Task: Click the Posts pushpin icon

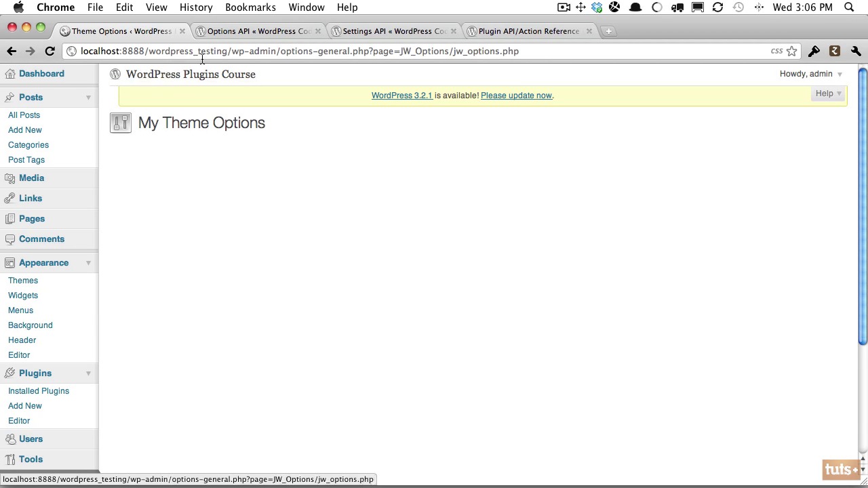Action: coord(9,97)
